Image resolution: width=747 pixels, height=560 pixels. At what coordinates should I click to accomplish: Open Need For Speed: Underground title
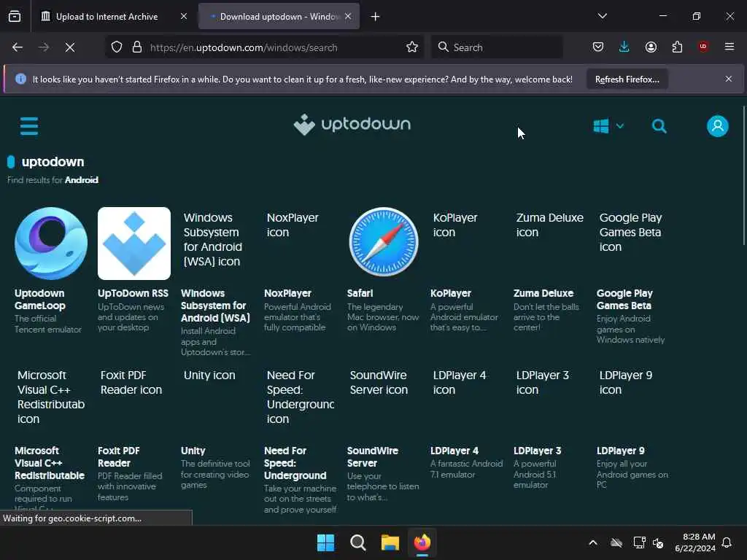pyautogui.click(x=295, y=463)
